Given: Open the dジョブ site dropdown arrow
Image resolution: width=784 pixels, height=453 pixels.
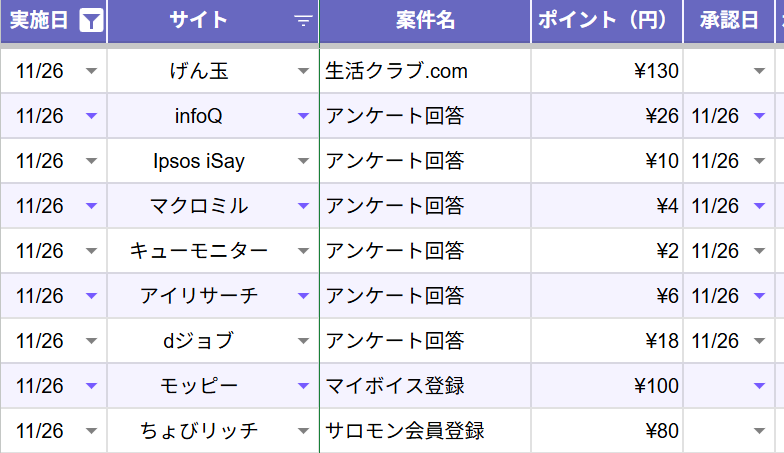Looking at the screenshot, I should click(x=304, y=341).
